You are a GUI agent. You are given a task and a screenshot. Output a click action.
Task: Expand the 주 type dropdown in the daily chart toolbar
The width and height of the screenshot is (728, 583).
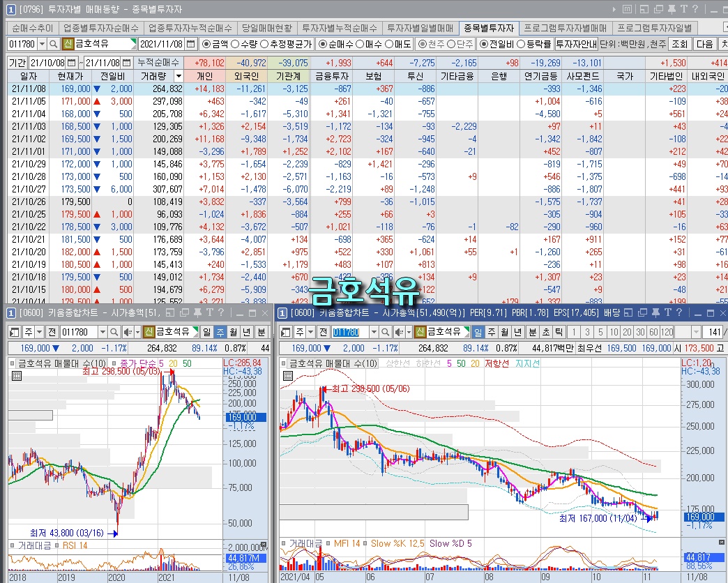pyautogui.click(x=310, y=332)
